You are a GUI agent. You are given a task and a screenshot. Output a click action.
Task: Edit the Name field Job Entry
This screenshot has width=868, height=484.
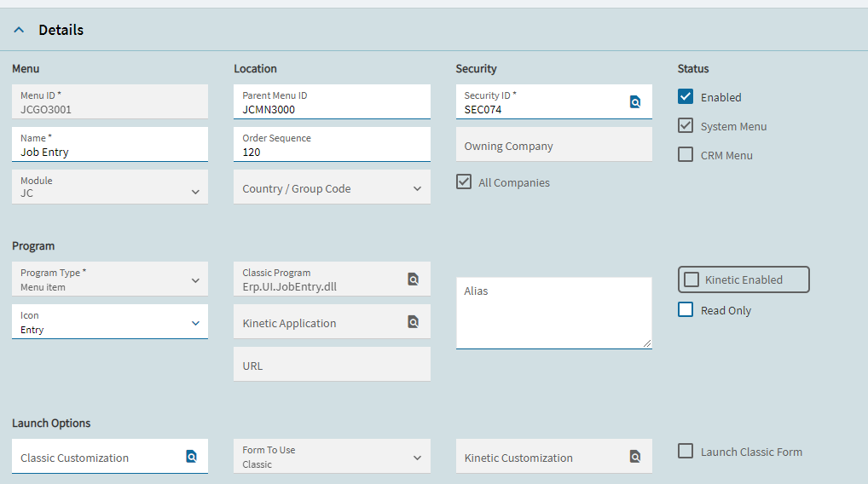[110, 144]
